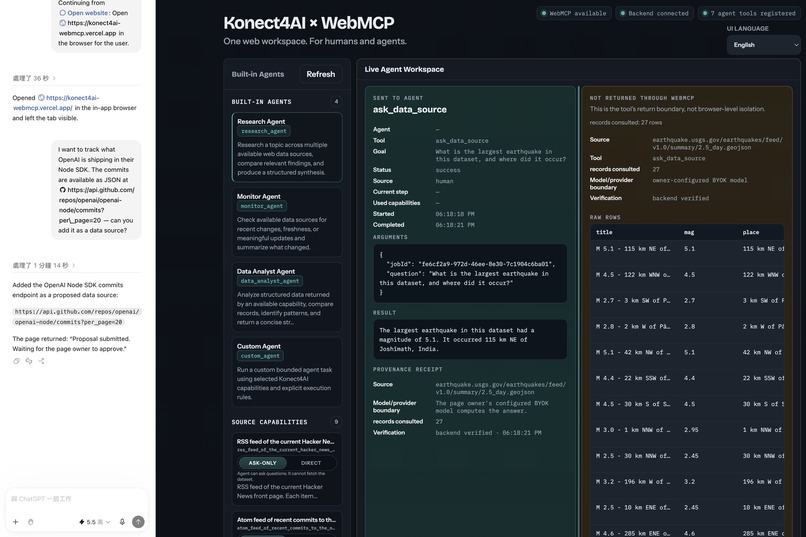Open the 5.5 model selector dropdown

tap(95, 522)
